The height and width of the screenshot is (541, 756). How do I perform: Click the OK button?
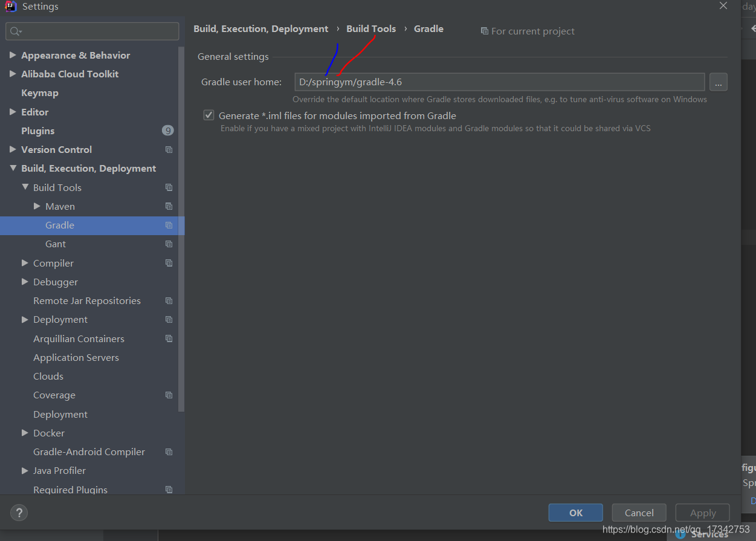(x=576, y=513)
